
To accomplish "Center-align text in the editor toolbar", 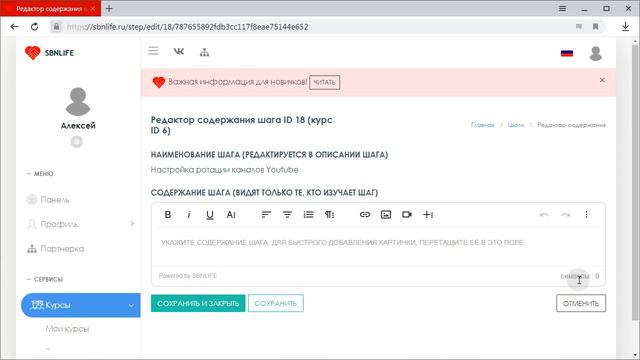I will [287, 215].
